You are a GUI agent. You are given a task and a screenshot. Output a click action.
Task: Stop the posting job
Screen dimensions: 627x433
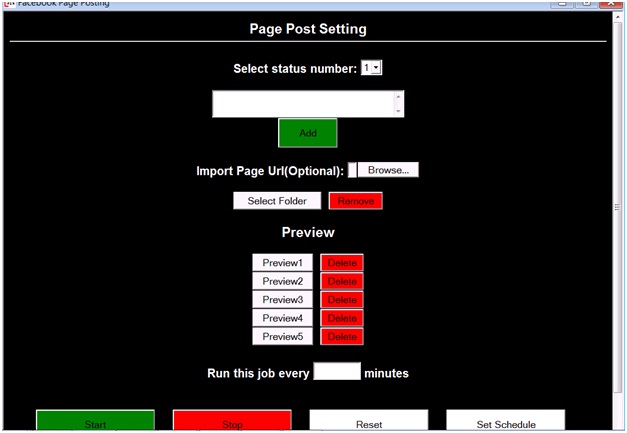click(232, 420)
